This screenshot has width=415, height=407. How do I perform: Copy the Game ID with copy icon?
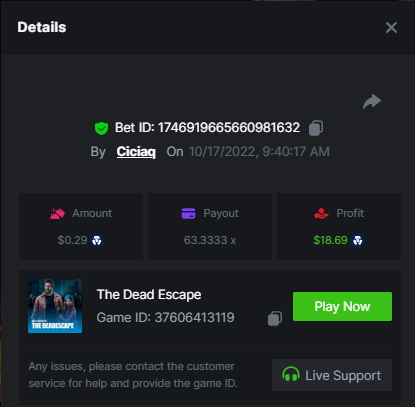coord(275,318)
